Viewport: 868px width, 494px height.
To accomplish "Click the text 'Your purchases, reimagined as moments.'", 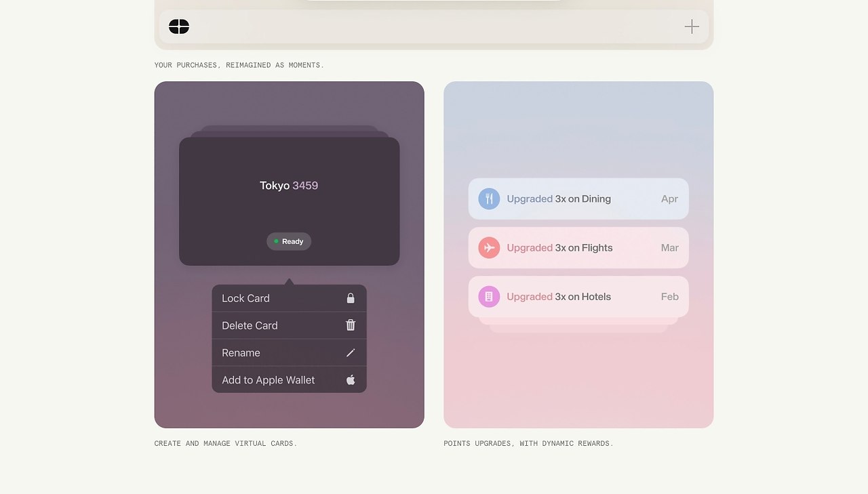I will pos(239,65).
